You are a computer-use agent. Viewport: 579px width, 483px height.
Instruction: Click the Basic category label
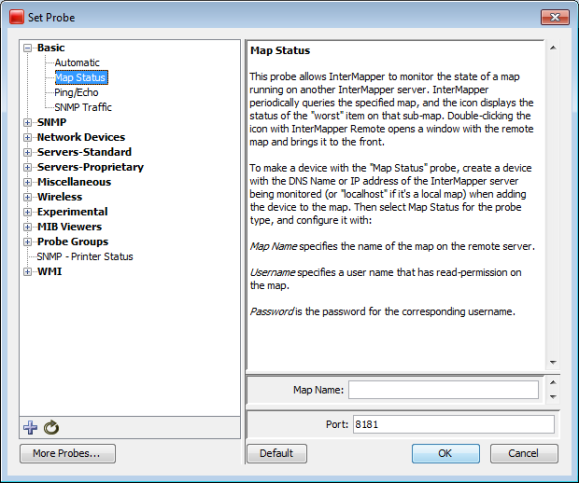point(51,48)
